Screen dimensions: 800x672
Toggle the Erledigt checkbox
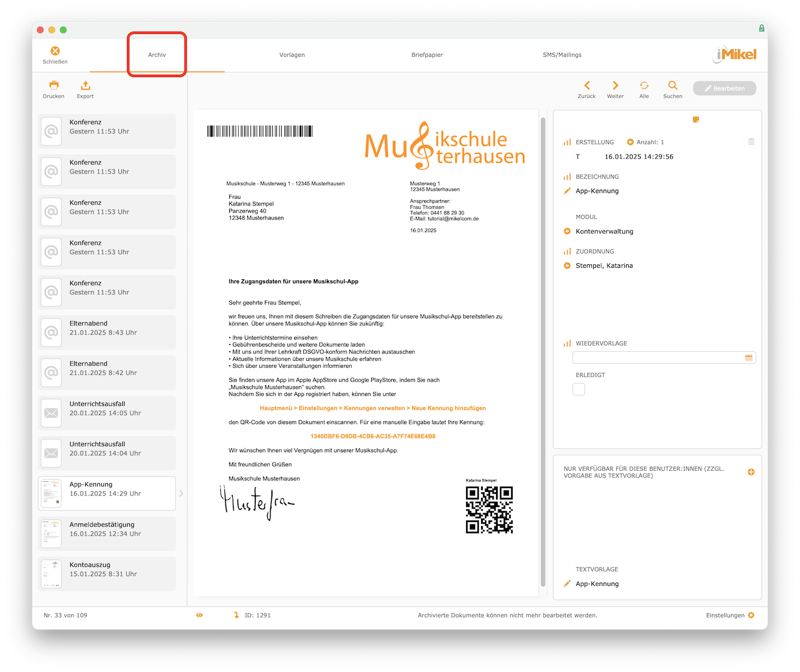pyautogui.click(x=579, y=389)
